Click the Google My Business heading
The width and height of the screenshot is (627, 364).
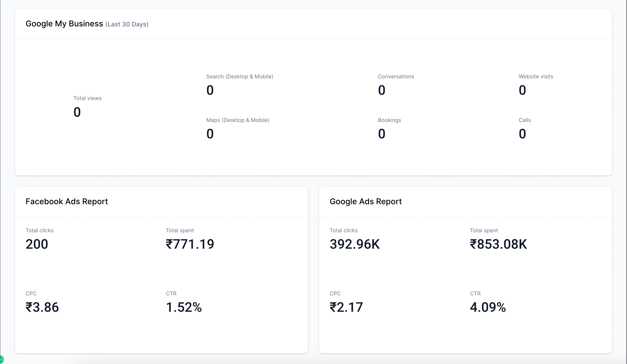click(x=64, y=24)
